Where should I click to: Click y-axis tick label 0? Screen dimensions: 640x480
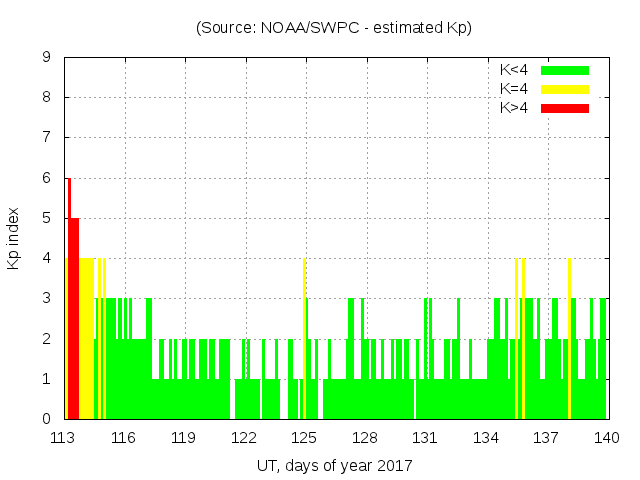(47, 419)
